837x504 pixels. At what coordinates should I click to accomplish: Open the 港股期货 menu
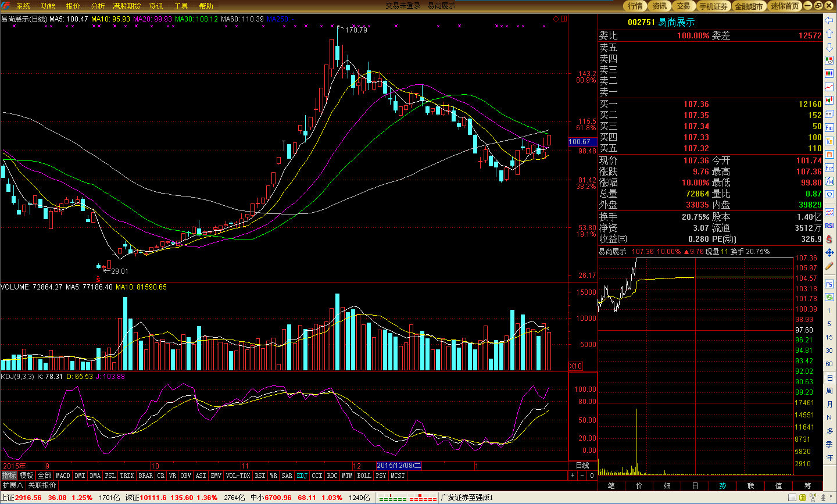(x=127, y=6)
